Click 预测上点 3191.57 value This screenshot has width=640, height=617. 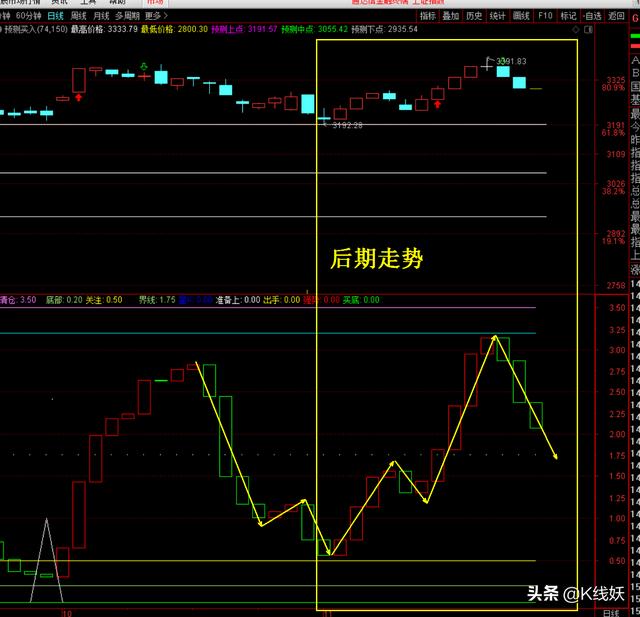pos(244,29)
